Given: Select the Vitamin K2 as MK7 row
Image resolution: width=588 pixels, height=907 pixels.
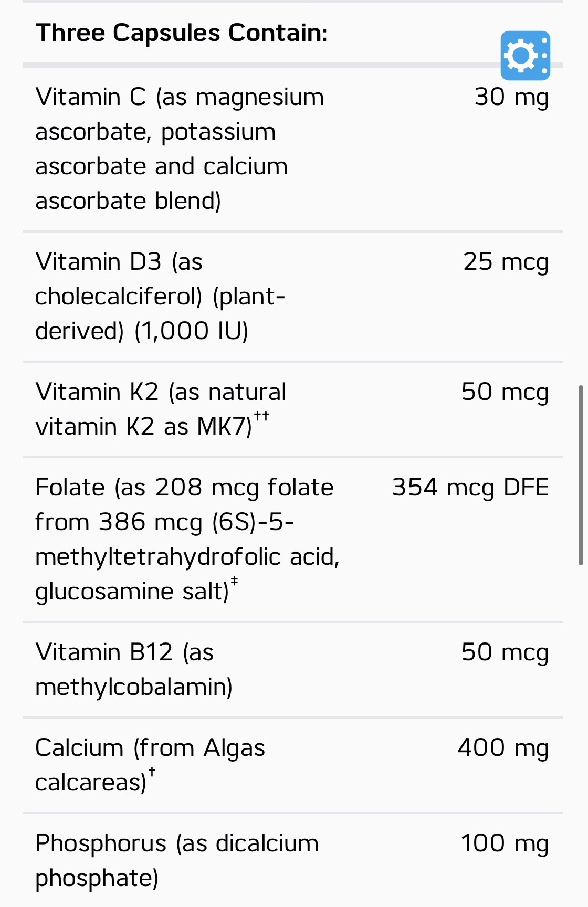Looking at the screenshot, I should click(x=292, y=409).
